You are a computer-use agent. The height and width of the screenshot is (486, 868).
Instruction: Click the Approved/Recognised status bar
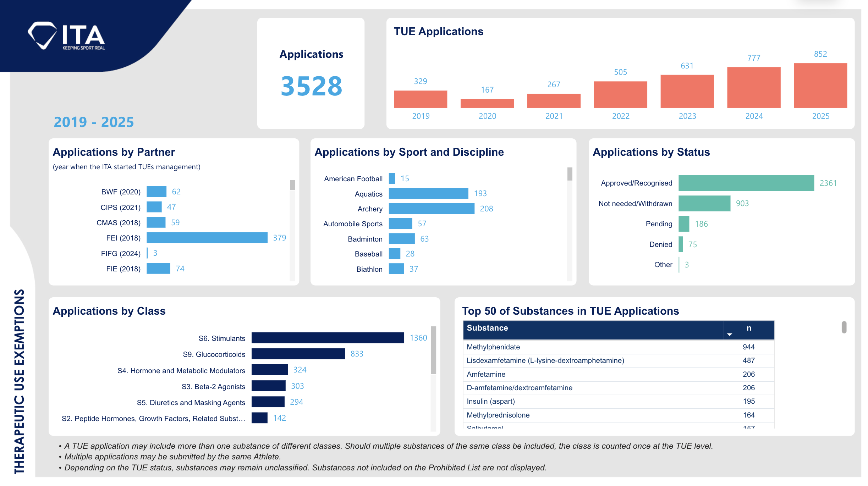coord(746,183)
